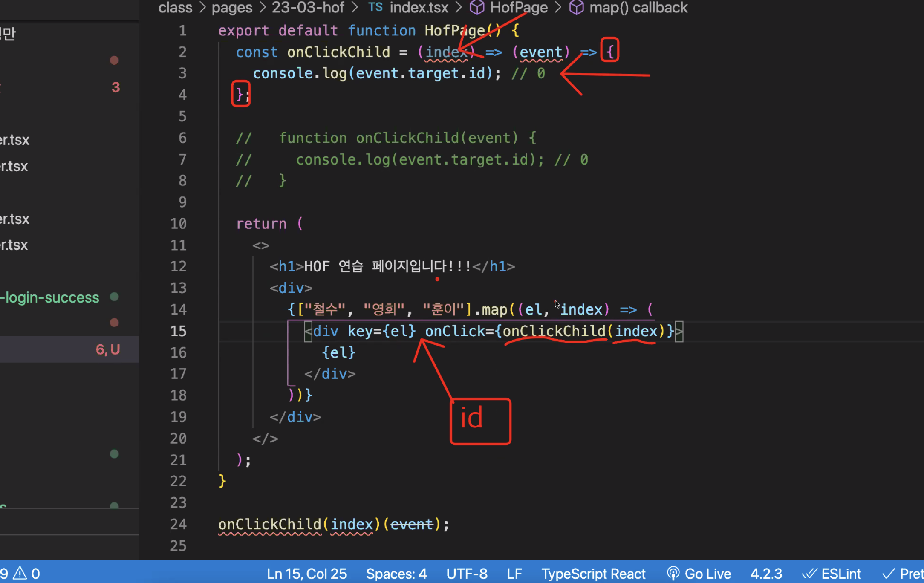Image resolution: width=924 pixels, height=583 pixels.
Task: Click the Go Live broadcast icon
Action: pos(673,574)
